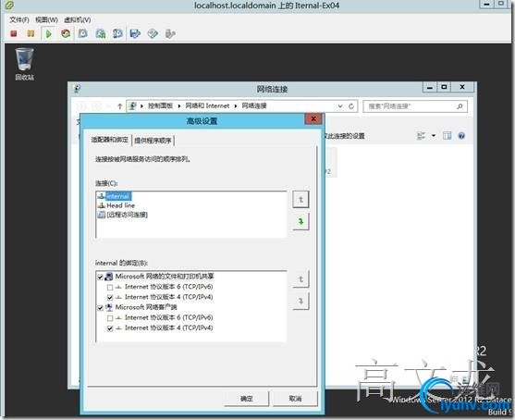Open the 视图(W) menu
515x420 pixels.
point(46,20)
